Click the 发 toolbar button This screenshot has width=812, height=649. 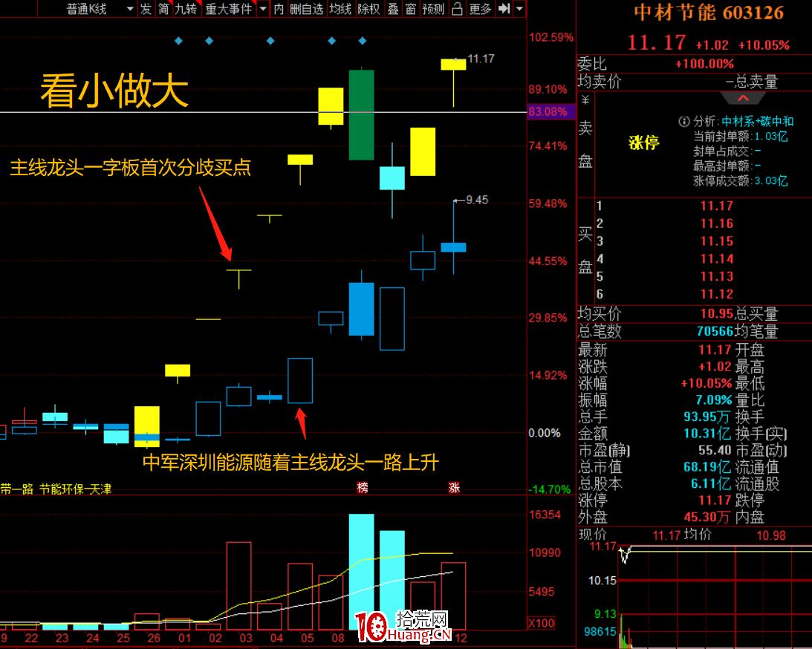146,10
